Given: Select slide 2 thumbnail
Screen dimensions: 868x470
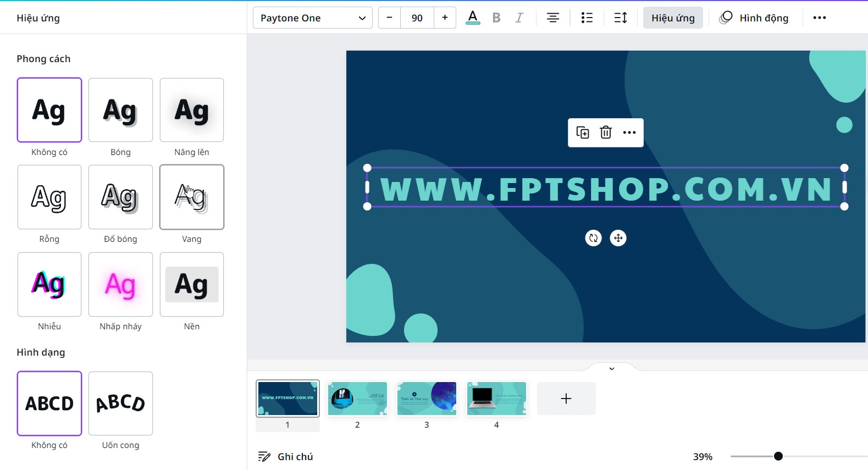Looking at the screenshot, I should (x=357, y=399).
